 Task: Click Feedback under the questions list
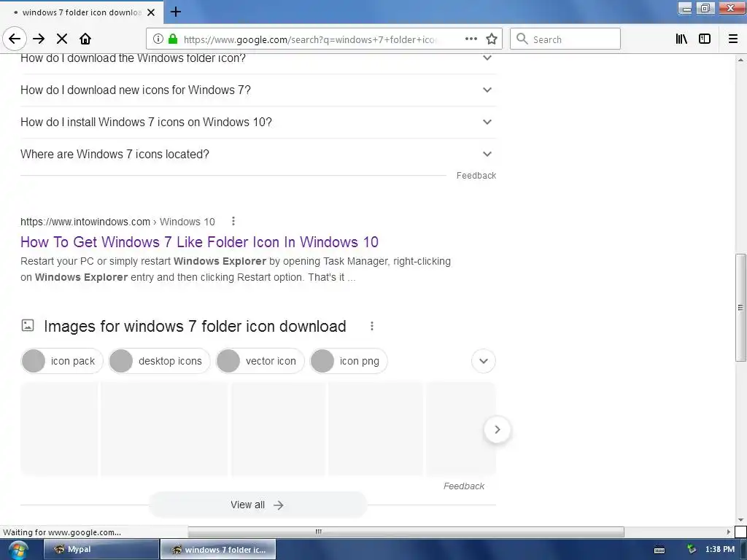[476, 175]
